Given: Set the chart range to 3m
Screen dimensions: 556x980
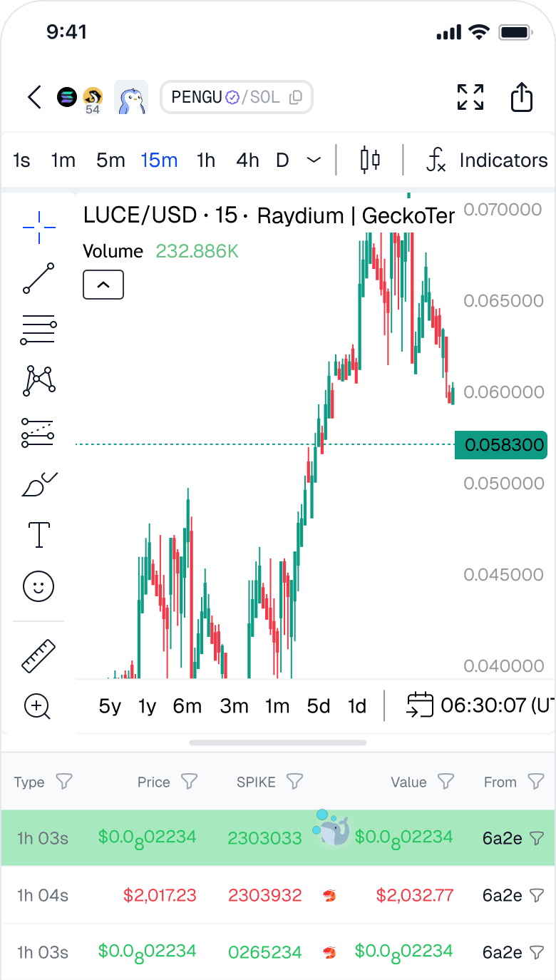Looking at the screenshot, I should coord(234,706).
